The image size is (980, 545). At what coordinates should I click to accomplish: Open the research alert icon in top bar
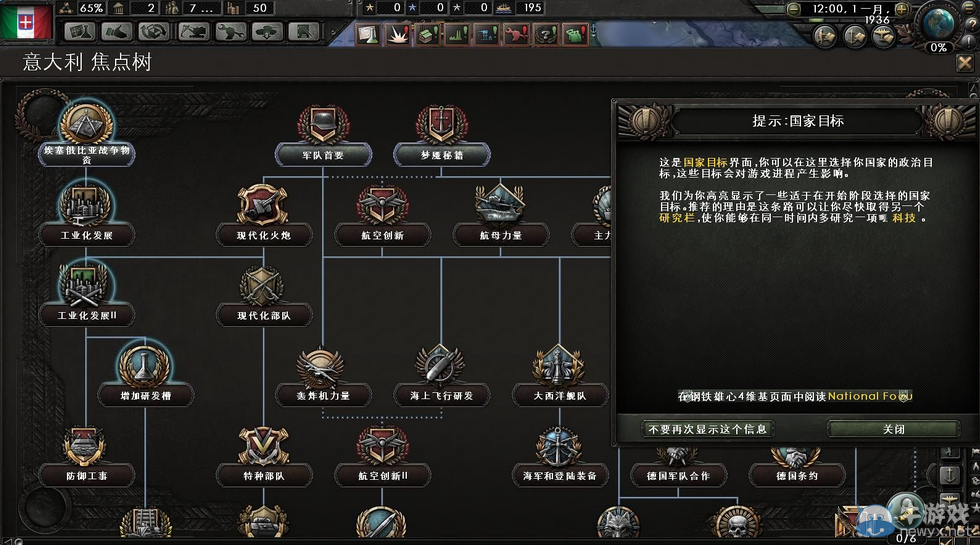point(369,34)
